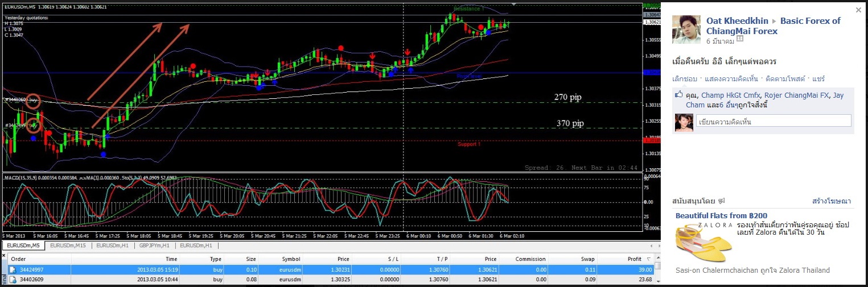
Task: Select order number 34402609
Action: [32, 279]
